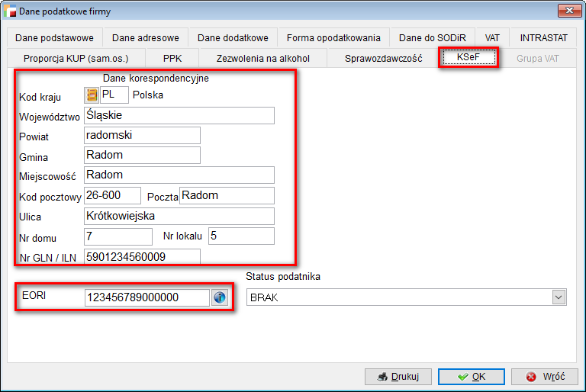Switch to Dane podstawowe tab

click(x=54, y=37)
